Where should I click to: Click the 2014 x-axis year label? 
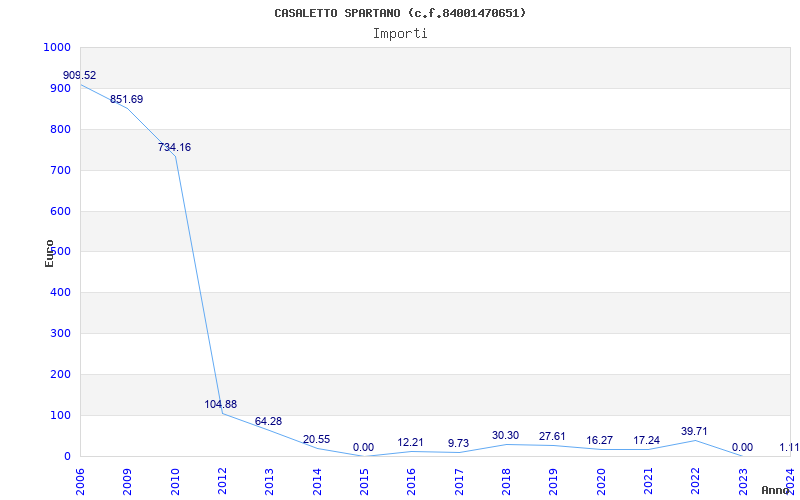[317, 482]
